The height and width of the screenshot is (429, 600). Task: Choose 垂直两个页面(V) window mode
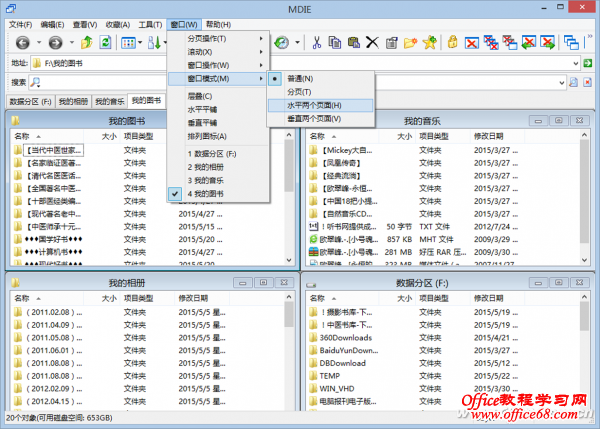point(320,119)
